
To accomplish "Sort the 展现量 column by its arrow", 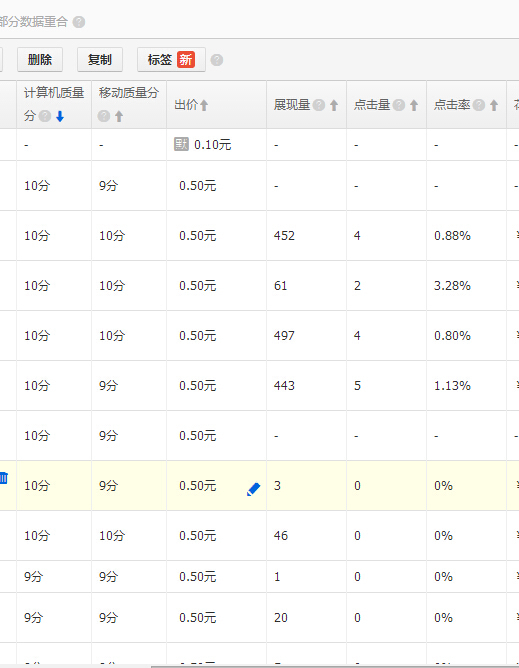I will pyautogui.click(x=334, y=105).
